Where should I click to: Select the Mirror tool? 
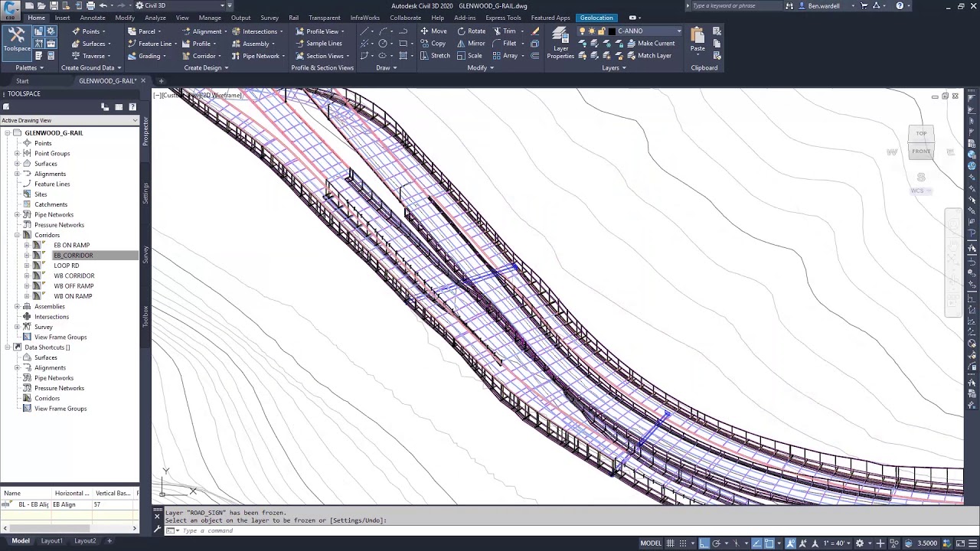[x=471, y=44]
